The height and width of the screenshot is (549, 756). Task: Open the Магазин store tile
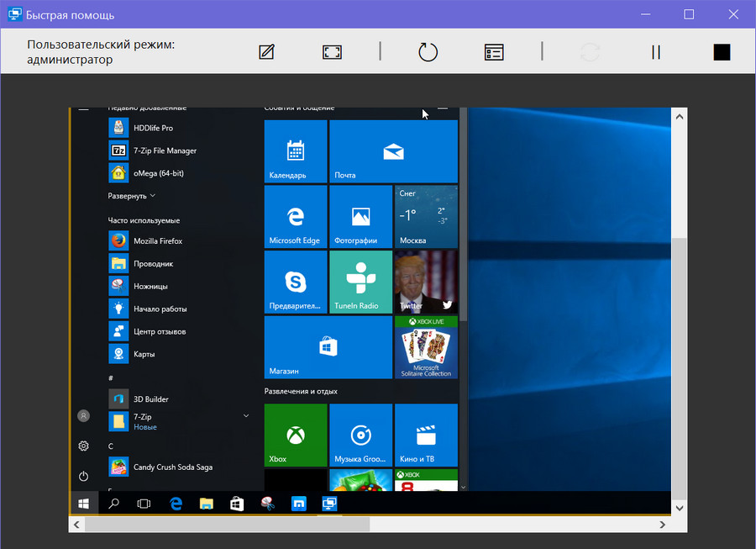pos(328,347)
